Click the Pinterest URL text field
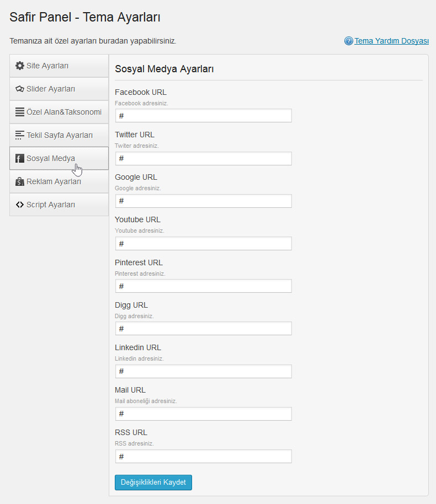This screenshot has height=504, width=436. tap(203, 286)
